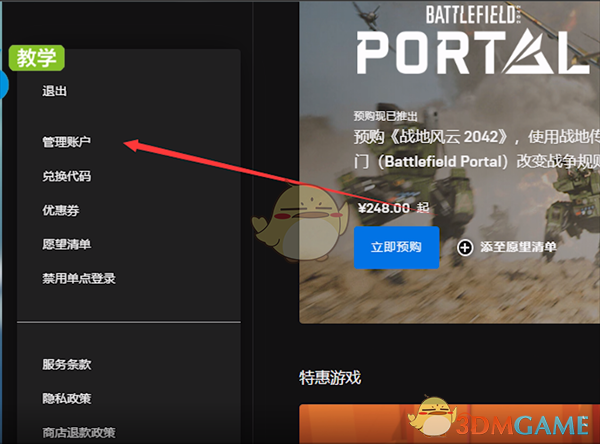Select 退出 to log out
This screenshot has width=600, height=444.
click(54, 91)
